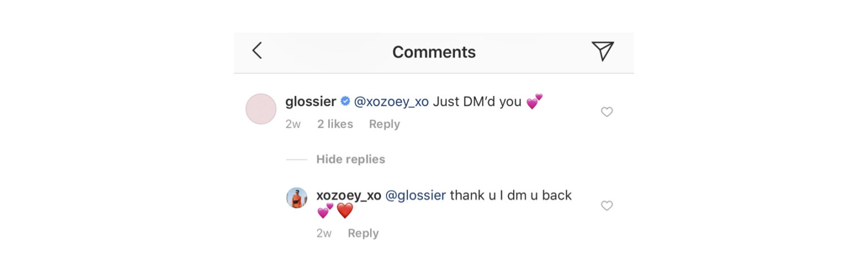Click the 2w timestamp under glossier's comment
The image size is (868, 261).
[293, 124]
